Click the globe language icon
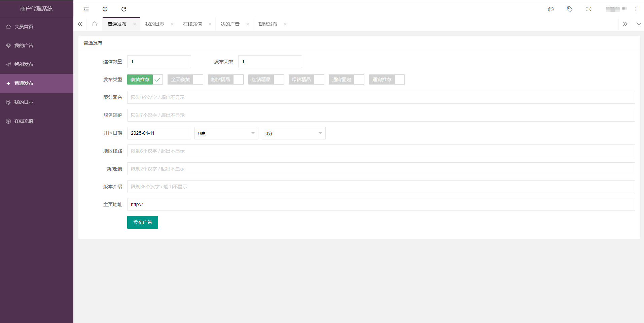The width and height of the screenshot is (644, 323). coord(105,9)
